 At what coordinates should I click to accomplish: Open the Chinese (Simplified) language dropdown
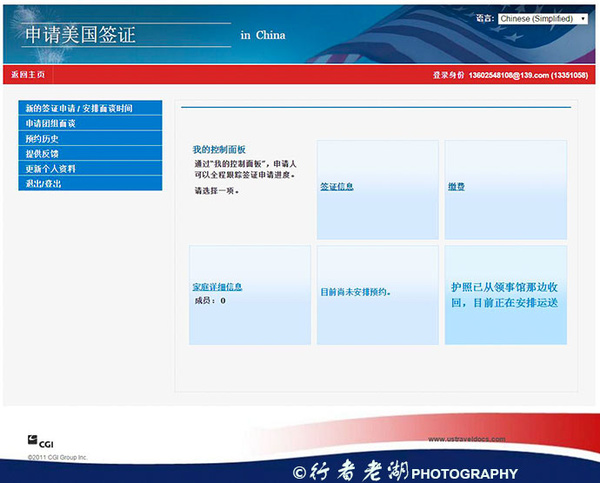click(x=542, y=18)
